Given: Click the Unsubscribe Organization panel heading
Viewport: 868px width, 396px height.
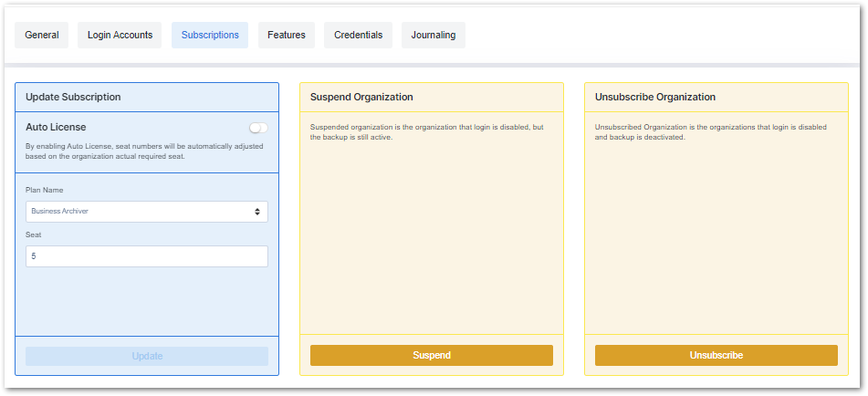Looking at the screenshot, I should click(x=654, y=97).
